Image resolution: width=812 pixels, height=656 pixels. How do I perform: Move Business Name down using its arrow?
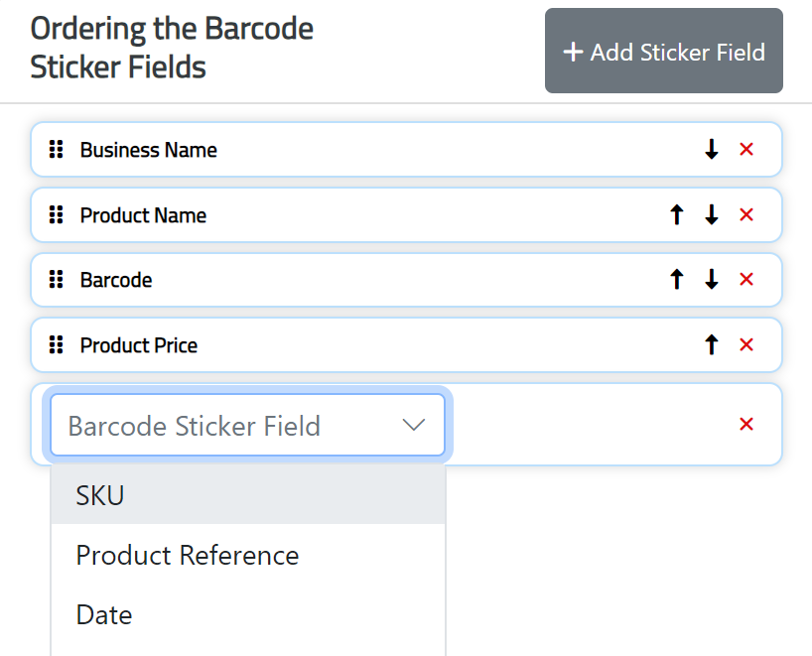(711, 149)
